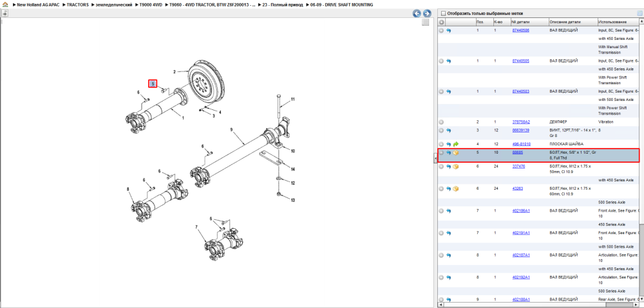Click blue arrow icon for part 86639139

[x=448, y=131]
